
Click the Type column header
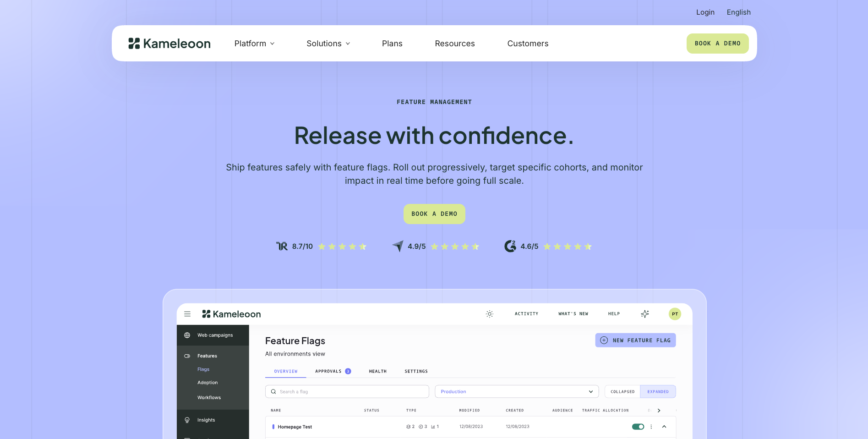[411, 411]
